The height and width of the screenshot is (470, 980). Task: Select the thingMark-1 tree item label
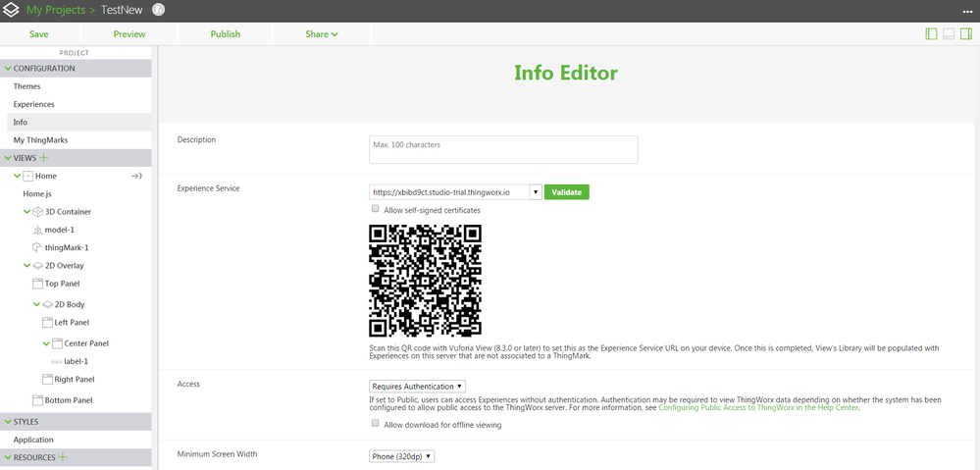coord(67,247)
